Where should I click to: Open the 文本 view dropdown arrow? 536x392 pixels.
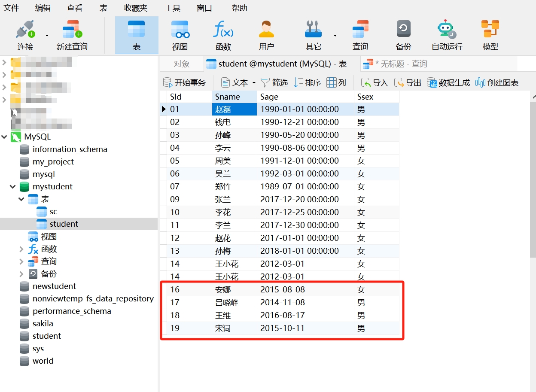(x=253, y=82)
